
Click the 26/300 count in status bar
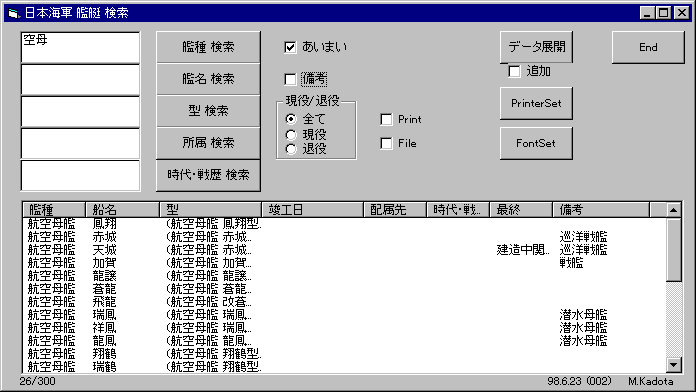[x=37, y=381]
